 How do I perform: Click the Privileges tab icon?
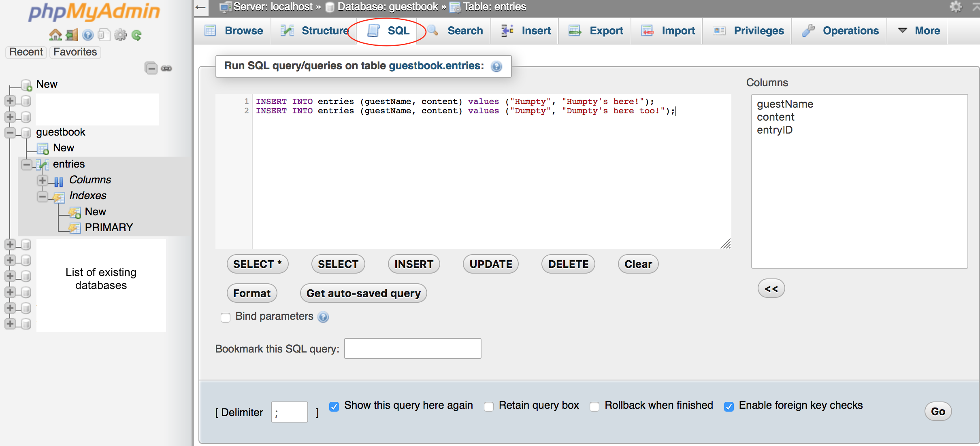coord(718,30)
